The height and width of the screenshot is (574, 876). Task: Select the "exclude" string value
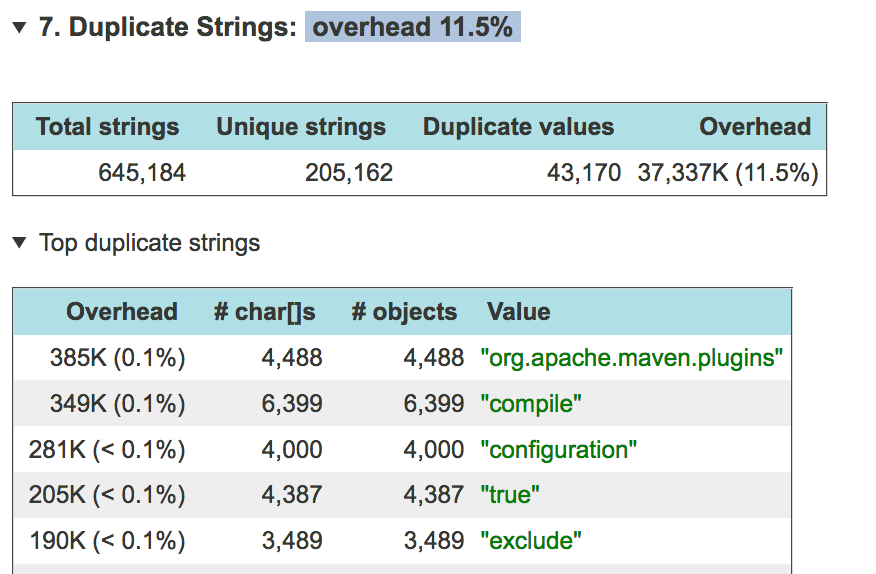531,541
